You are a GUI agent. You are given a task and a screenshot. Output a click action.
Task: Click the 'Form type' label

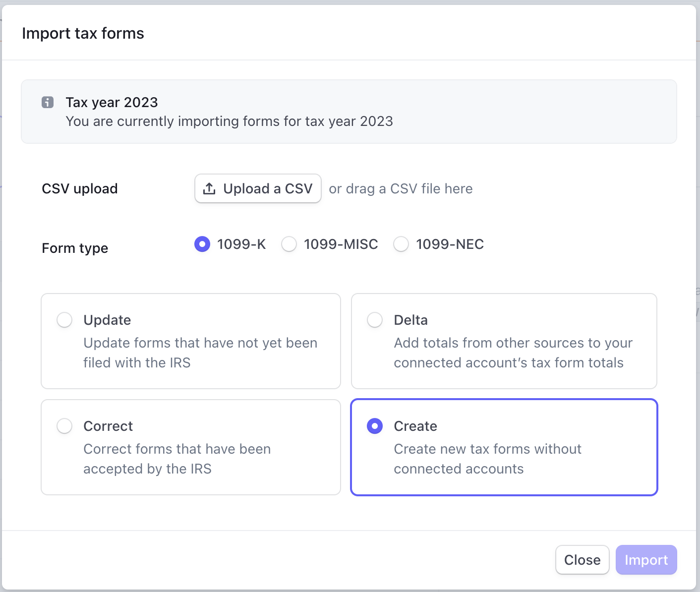(x=75, y=248)
